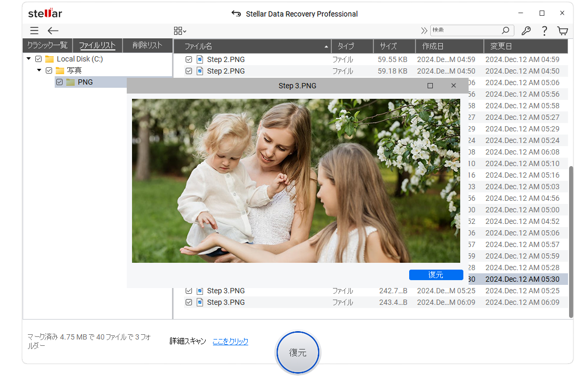Click file name Step 3.PNG at 06:09

click(x=226, y=302)
